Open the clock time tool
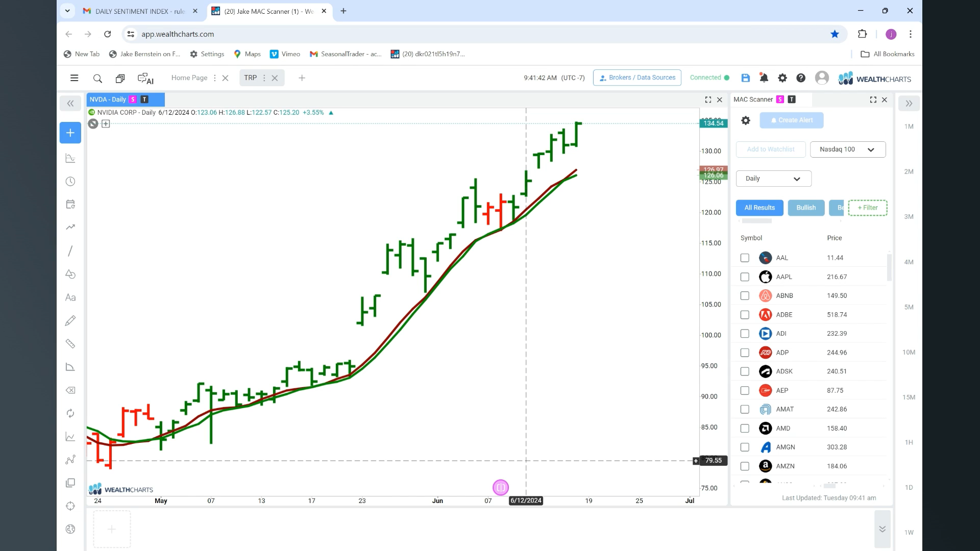This screenshot has height=551, width=980. click(x=70, y=182)
